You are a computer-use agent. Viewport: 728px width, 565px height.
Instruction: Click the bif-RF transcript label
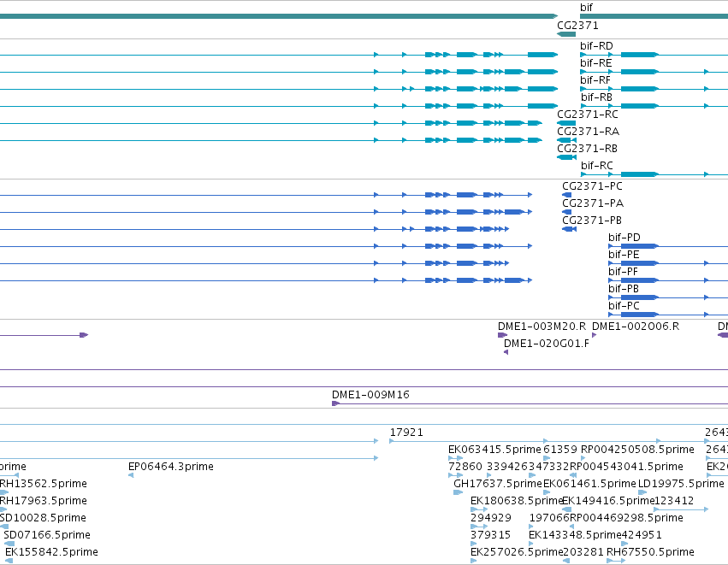coord(595,80)
